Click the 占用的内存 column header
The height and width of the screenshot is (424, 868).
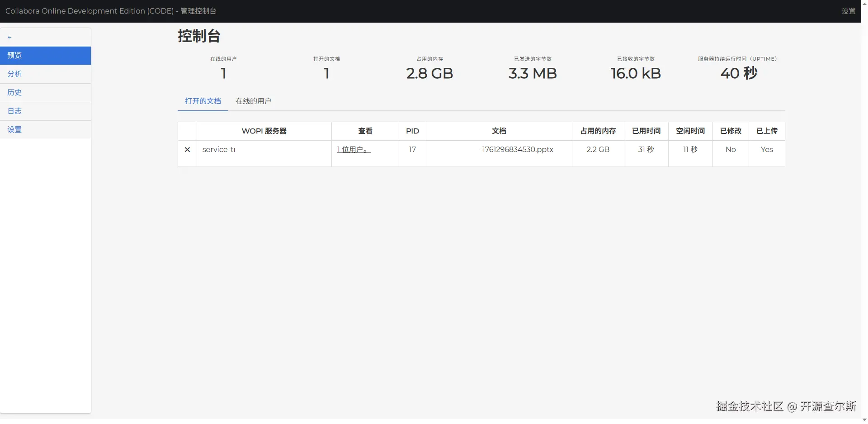pyautogui.click(x=598, y=131)
